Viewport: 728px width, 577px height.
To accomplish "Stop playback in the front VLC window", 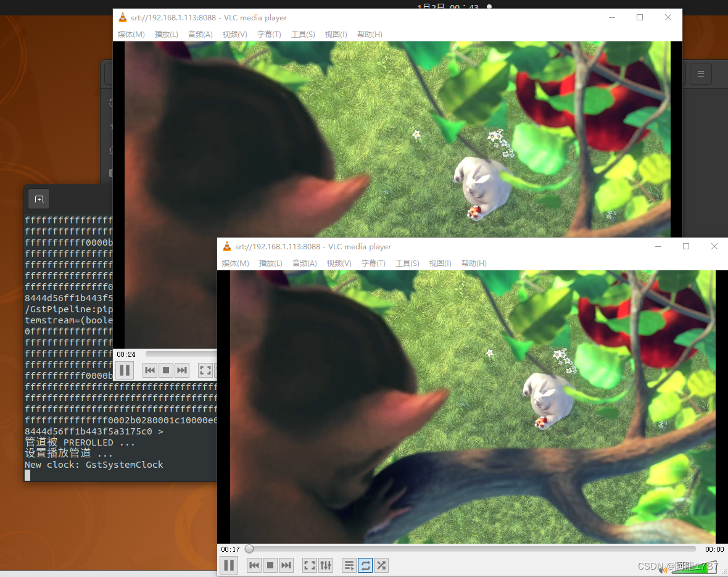I will click(270, 565).
